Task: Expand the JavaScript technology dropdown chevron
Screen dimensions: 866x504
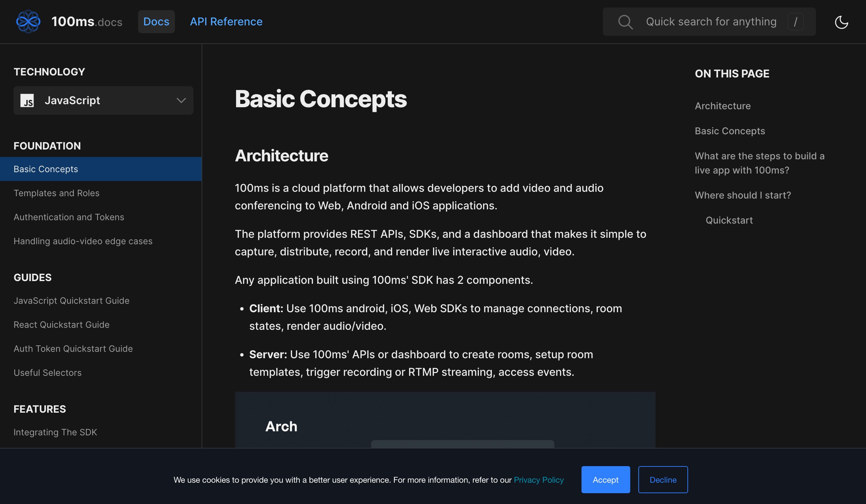Action: click(181, 100)
